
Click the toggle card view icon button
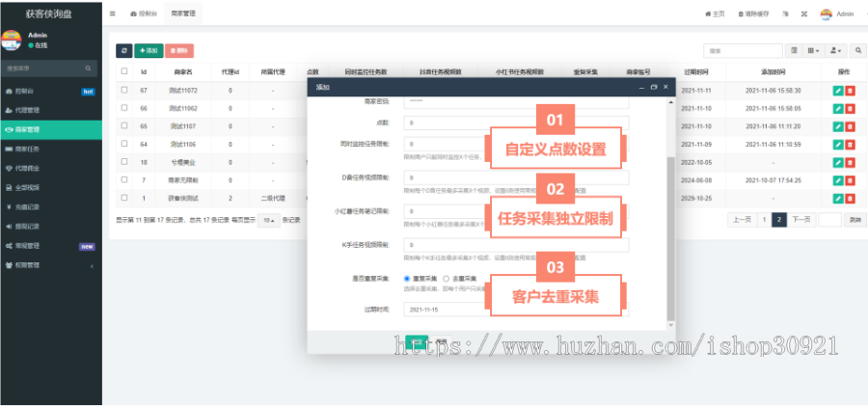click(x=794, y=50)
